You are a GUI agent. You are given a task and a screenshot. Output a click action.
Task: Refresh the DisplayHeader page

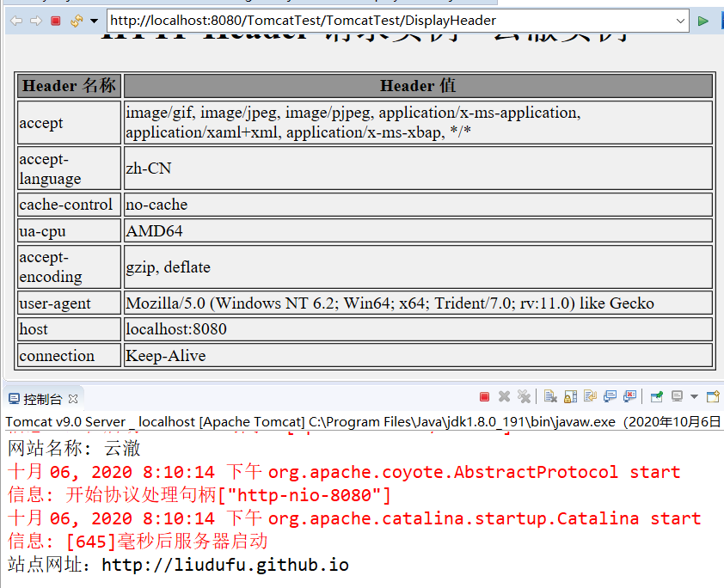(77, 21)
